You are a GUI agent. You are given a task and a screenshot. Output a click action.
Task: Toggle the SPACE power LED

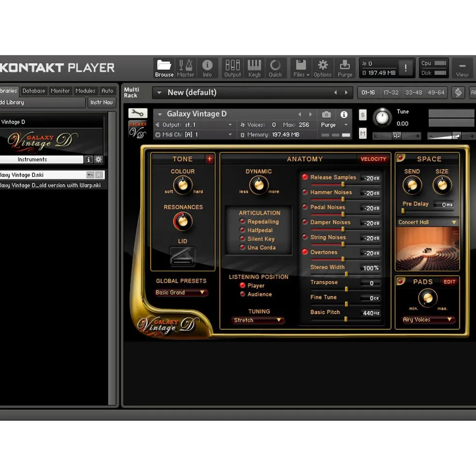tap(401, 157)
